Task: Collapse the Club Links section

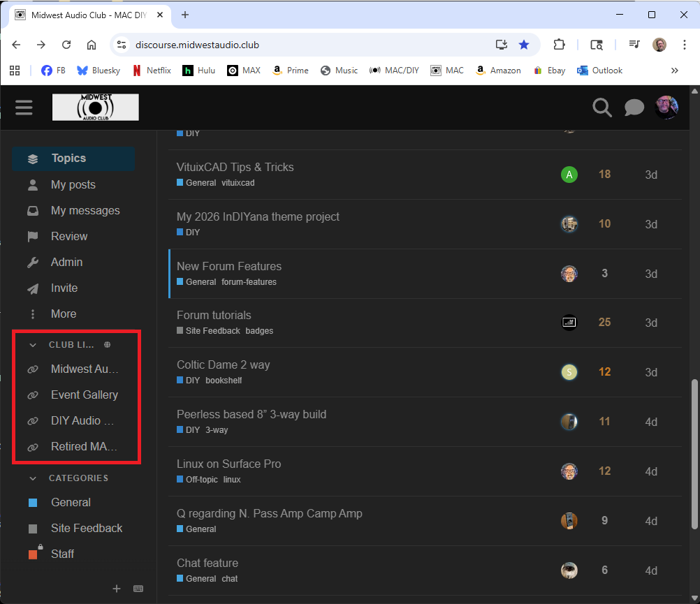Action: point(33,345)
